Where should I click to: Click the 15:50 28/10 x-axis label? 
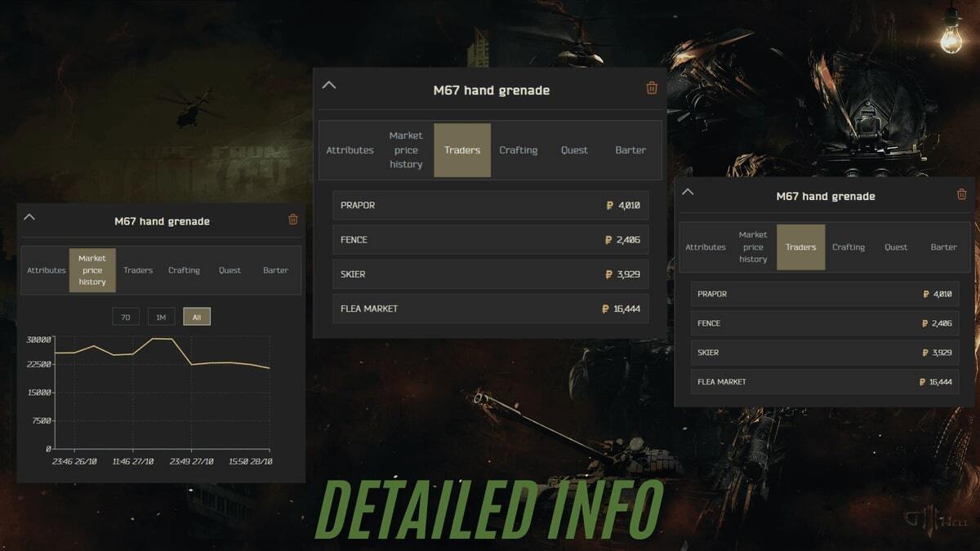(x=249, y=461)
